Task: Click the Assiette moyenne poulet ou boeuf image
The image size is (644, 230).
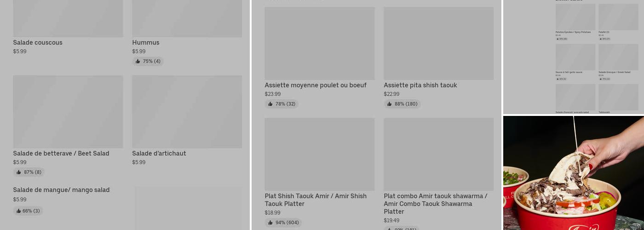Action: pos(319,43)
